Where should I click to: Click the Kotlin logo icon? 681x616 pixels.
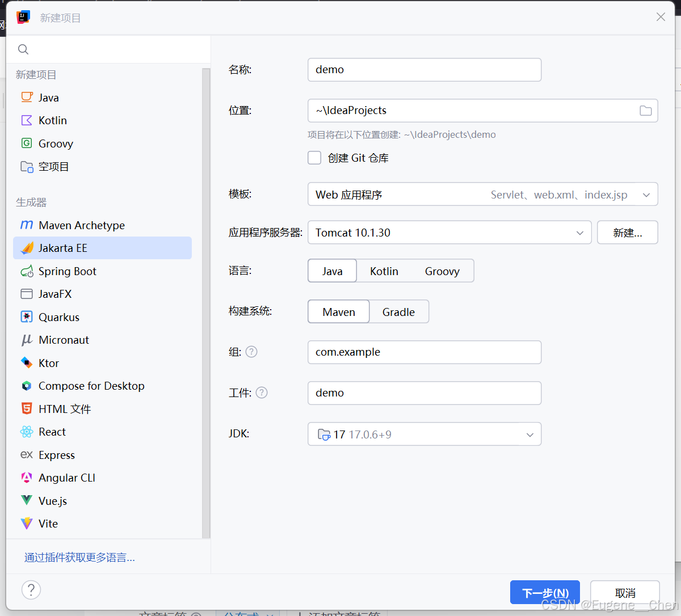[27, 120]
